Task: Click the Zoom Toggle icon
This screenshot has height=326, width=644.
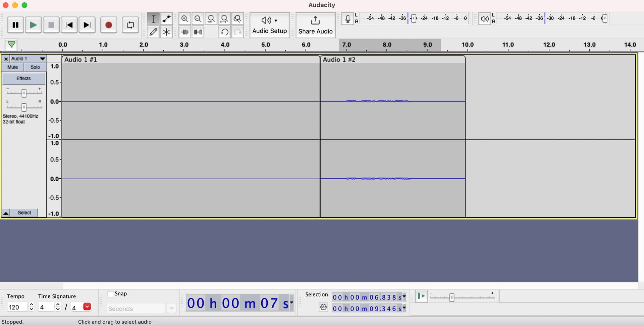Action: (237, 19)
